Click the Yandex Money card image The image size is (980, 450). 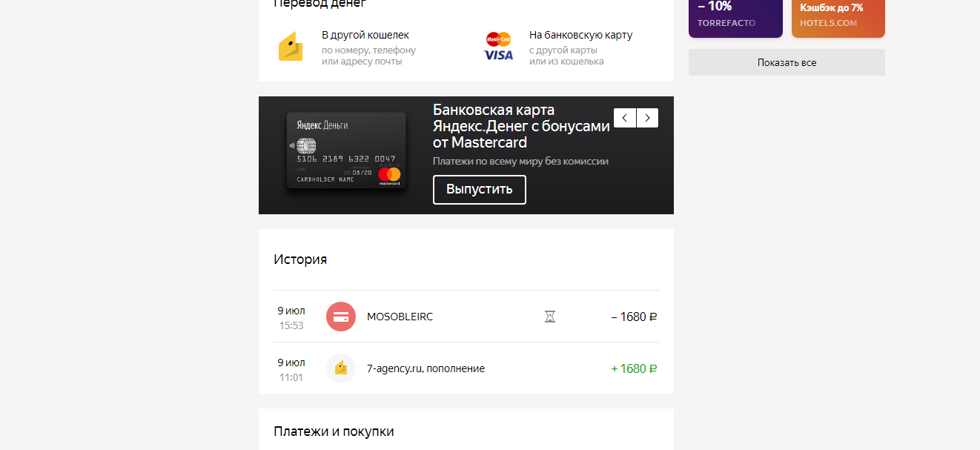tap(346, 150)
